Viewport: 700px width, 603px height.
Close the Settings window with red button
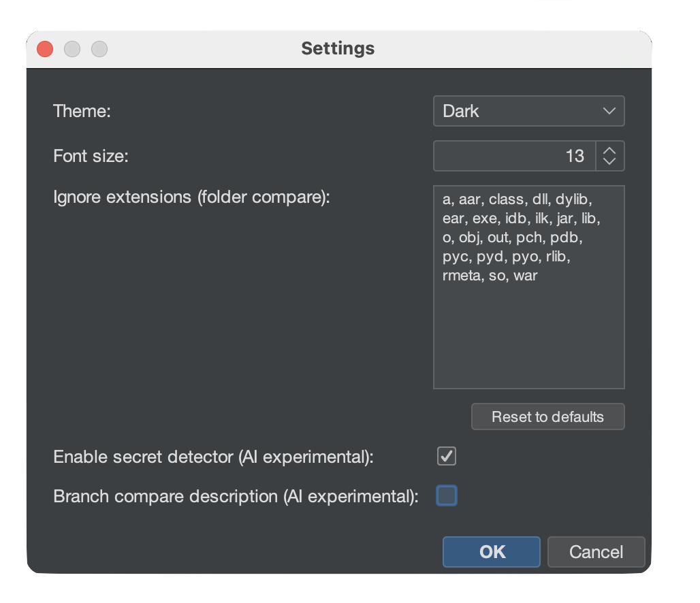click(45, 49)
